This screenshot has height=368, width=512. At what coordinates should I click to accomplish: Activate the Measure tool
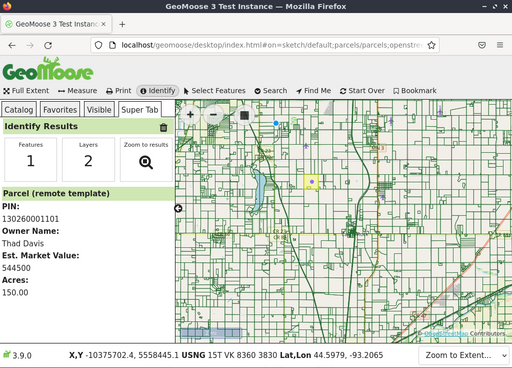tap(77, 91)
